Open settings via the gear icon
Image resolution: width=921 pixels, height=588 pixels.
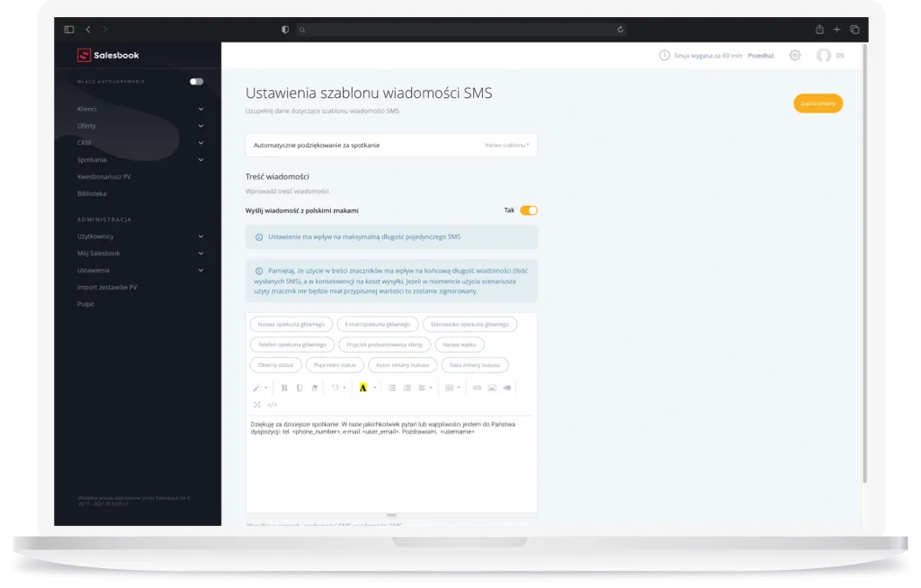(x=794, y=56)
